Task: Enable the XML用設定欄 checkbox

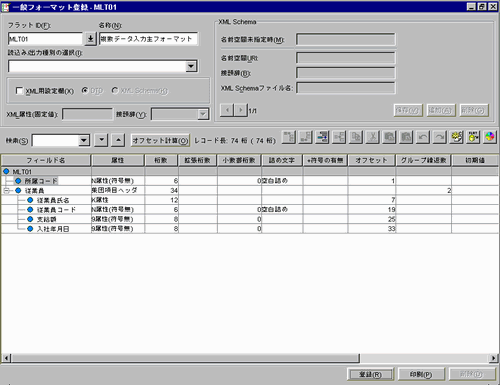Action: (19, 91)
